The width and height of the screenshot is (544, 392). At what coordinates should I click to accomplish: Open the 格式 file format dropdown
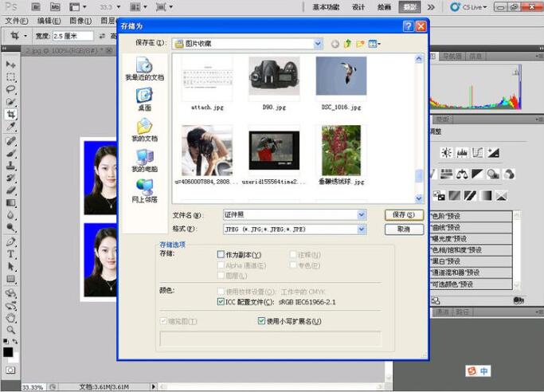pyautogui.click(x=362, y=229)
